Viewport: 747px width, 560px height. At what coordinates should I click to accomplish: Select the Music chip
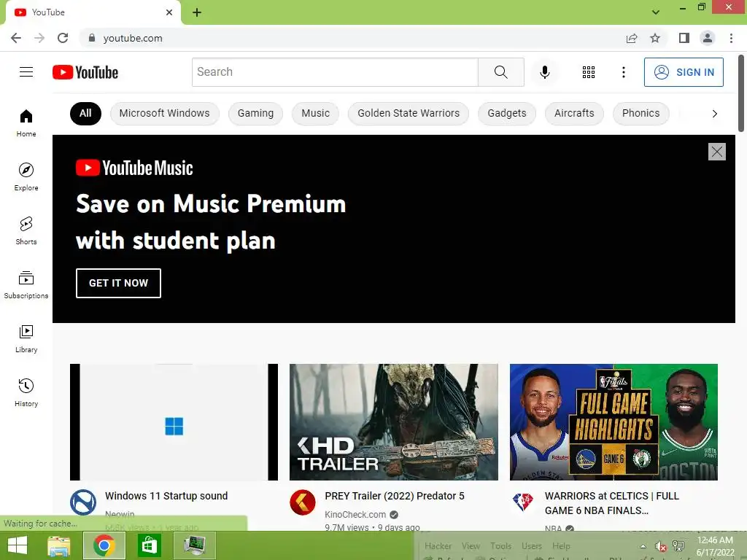[315, 113]
